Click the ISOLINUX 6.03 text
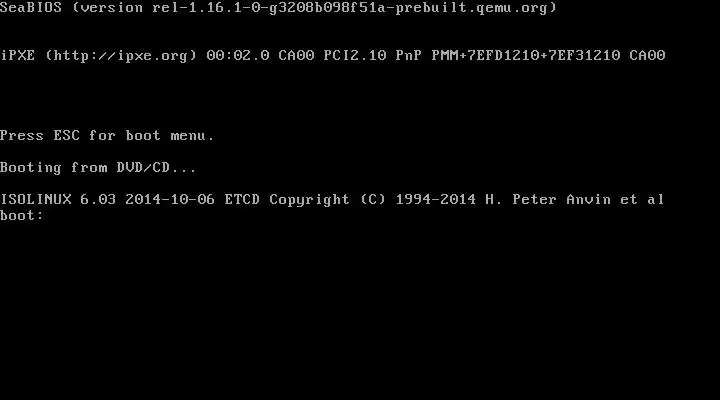 (x=58, y=199)
